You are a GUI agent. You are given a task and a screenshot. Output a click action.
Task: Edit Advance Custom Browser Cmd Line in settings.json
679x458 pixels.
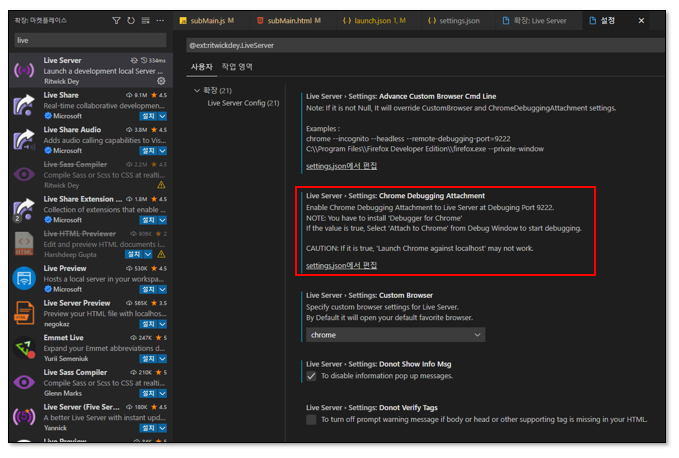coord(341,166)
